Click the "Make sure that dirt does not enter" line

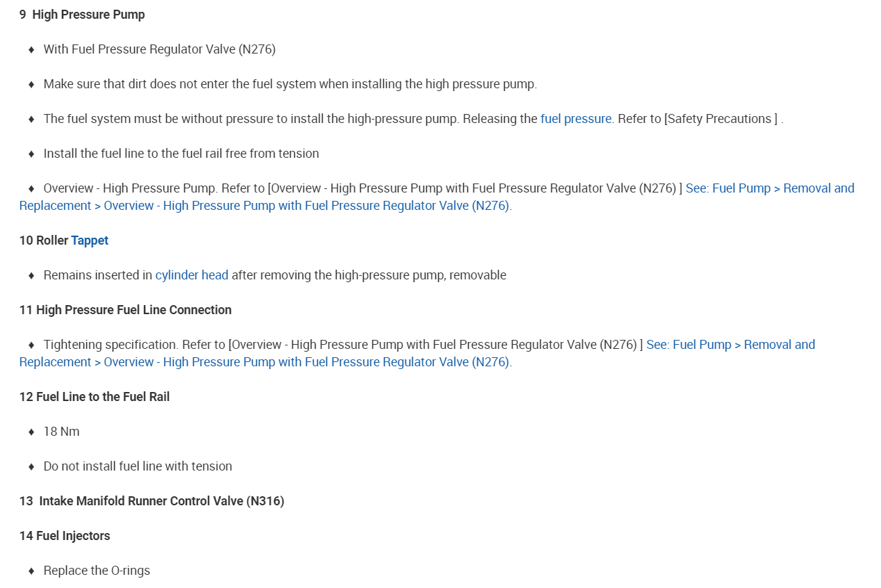[290, 84]
